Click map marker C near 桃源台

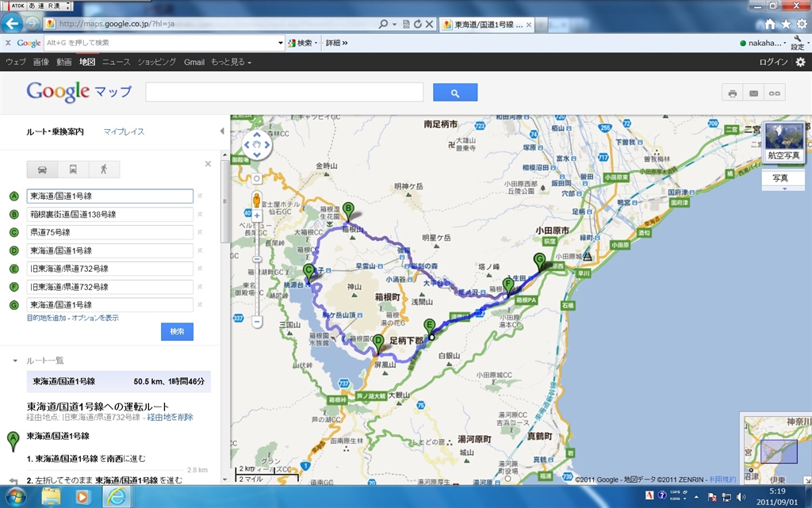308,273
